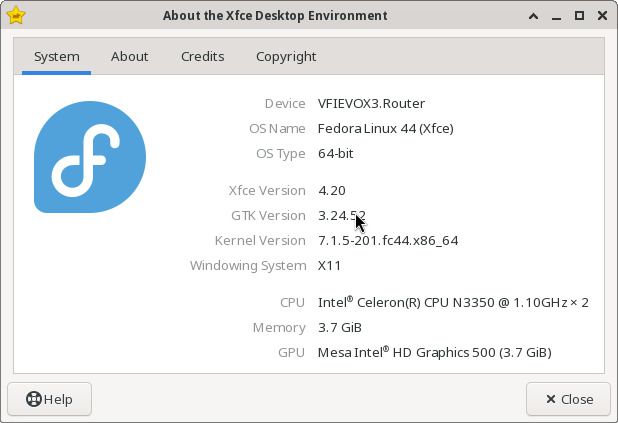Click the X icon on Close button

(x=551, y=399)
